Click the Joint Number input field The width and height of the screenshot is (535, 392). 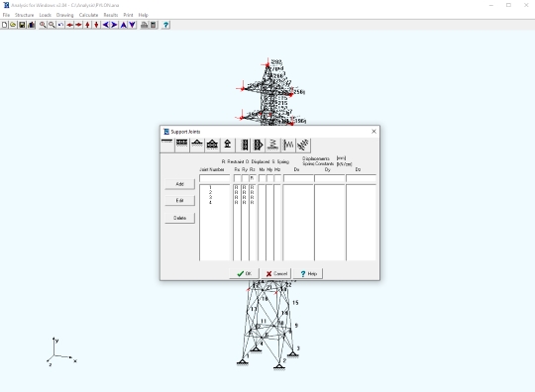tap(215, 178)
